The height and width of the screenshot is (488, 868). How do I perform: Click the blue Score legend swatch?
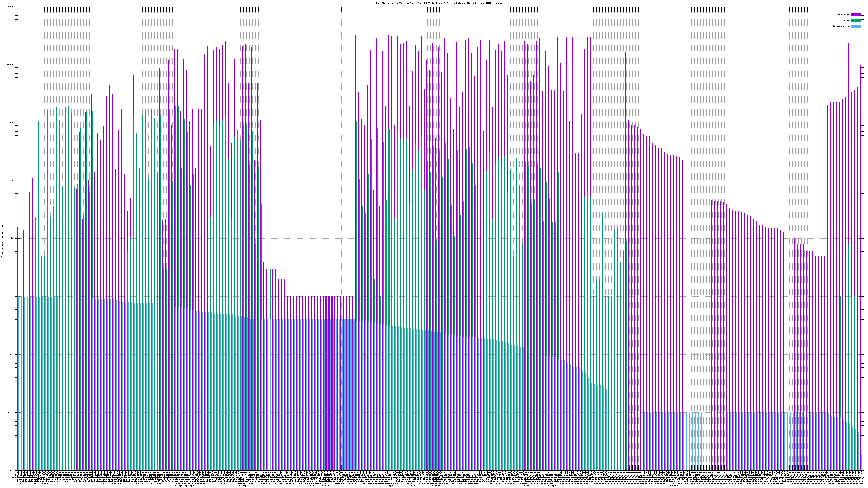856,26
